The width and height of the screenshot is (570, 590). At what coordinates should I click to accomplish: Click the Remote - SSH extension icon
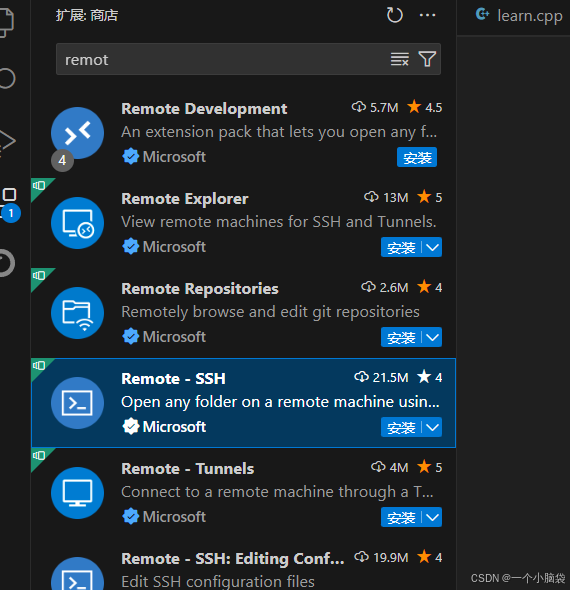click(78, 403)
